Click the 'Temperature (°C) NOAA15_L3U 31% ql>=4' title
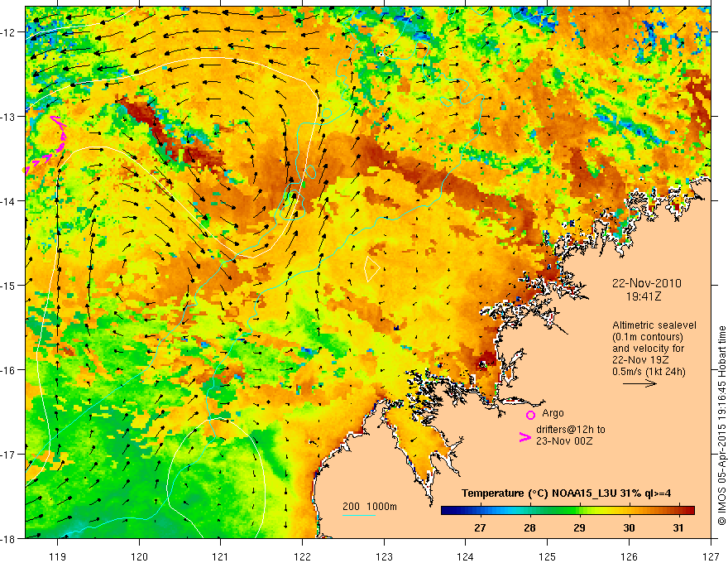This screenshot has height=563, width=728. (x=567, y=493)
